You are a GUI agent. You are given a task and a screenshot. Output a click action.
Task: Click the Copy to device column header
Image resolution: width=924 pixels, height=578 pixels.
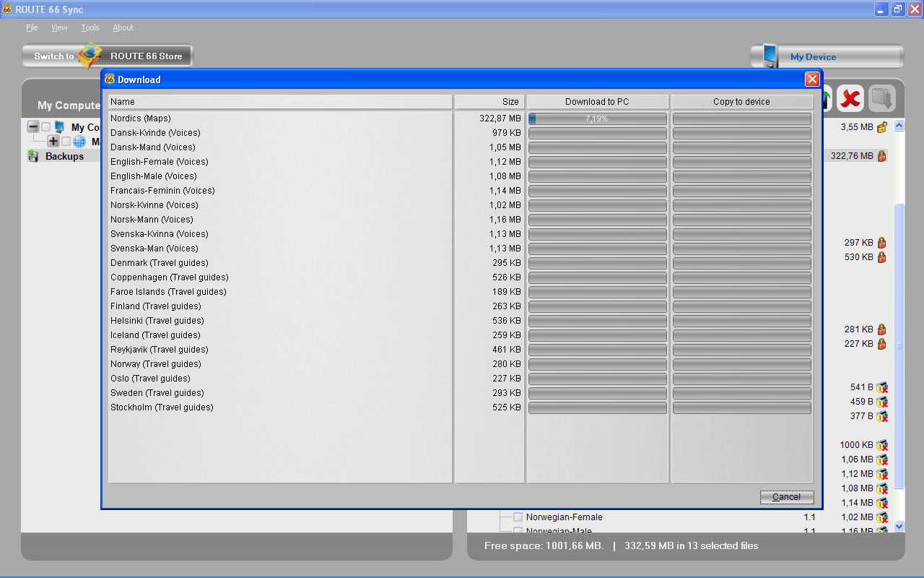tap(742, 102)
